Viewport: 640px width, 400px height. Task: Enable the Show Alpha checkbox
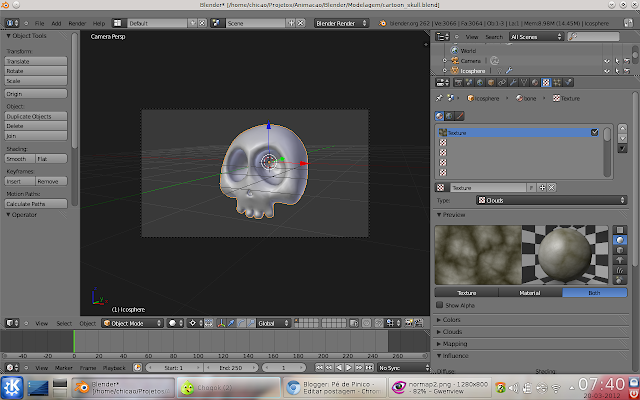[x=440, y=305]
